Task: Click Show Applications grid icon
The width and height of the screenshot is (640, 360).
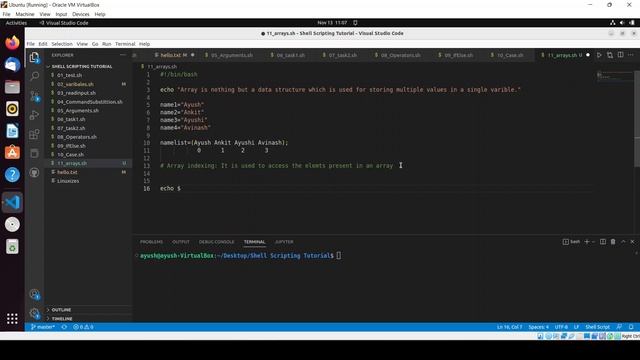Action: coord(12,318)
